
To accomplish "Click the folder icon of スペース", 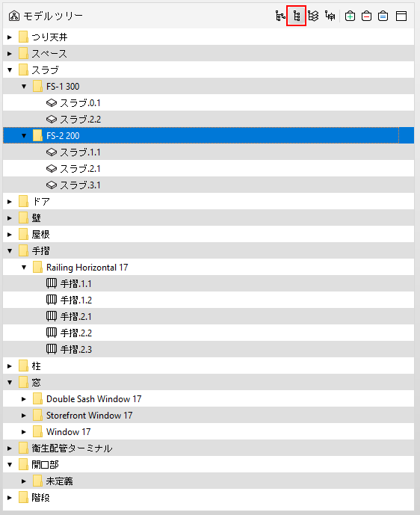I will point(23,53).
